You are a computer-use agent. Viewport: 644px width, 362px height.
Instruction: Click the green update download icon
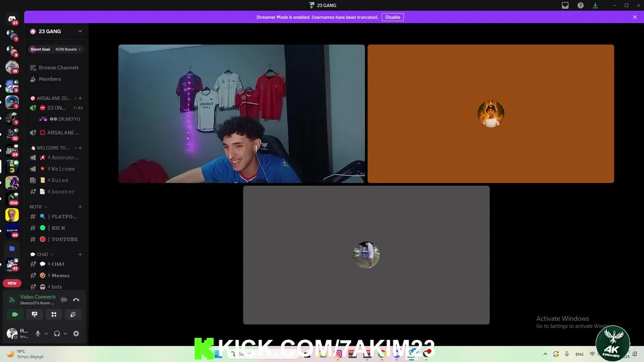point(595,6)
